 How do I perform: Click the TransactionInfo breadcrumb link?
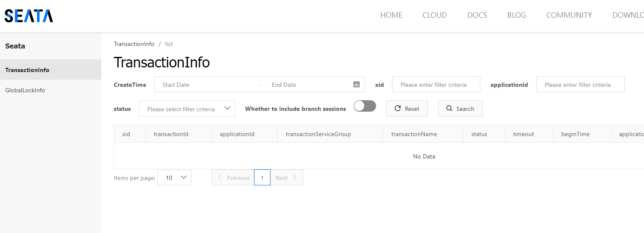(134, 44)
